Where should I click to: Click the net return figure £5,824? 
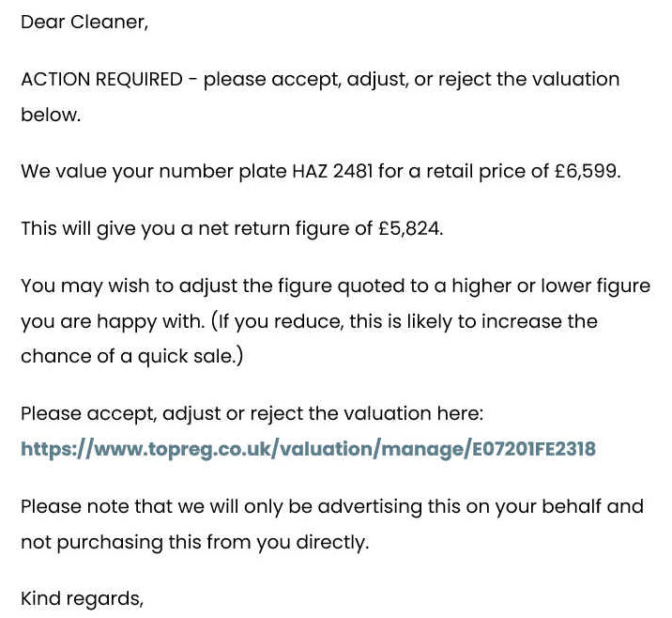(x=410, y=228)
